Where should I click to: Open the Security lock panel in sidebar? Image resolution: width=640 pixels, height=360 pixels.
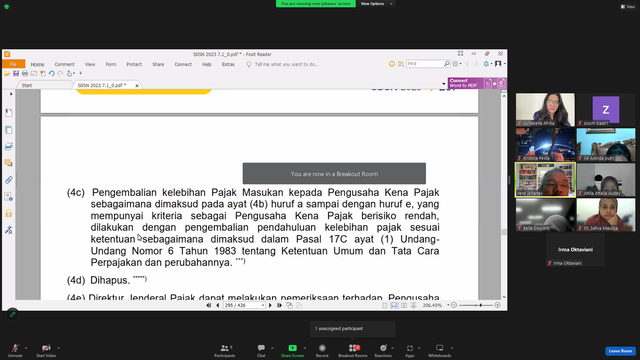(9, 213)
